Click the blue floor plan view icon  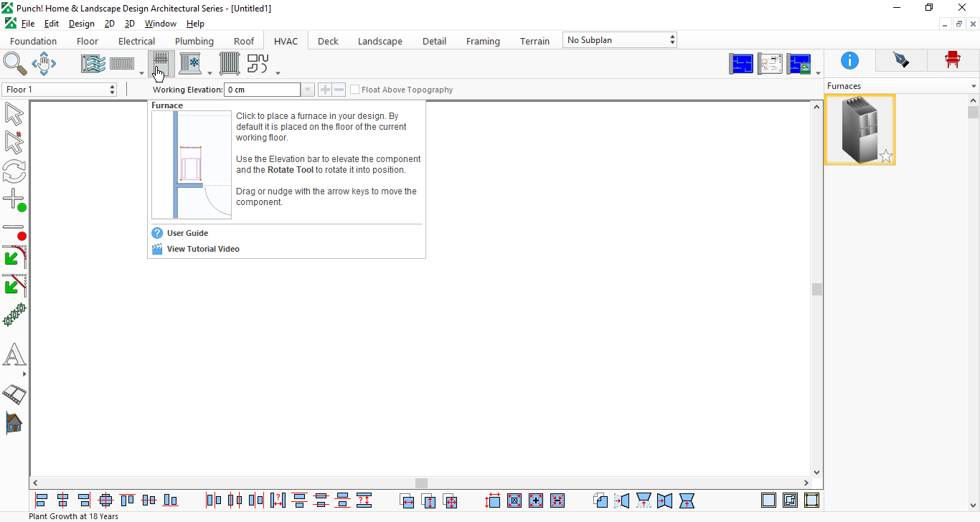(x=741, y=64)
